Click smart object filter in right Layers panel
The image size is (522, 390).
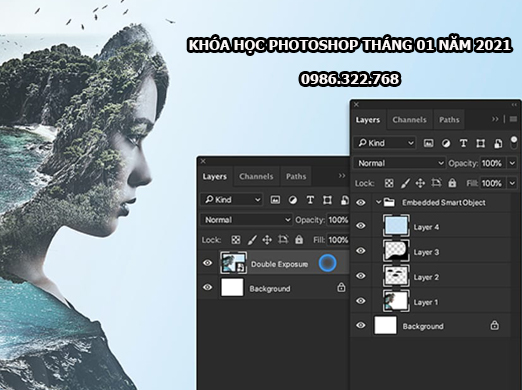coord(498,143)
